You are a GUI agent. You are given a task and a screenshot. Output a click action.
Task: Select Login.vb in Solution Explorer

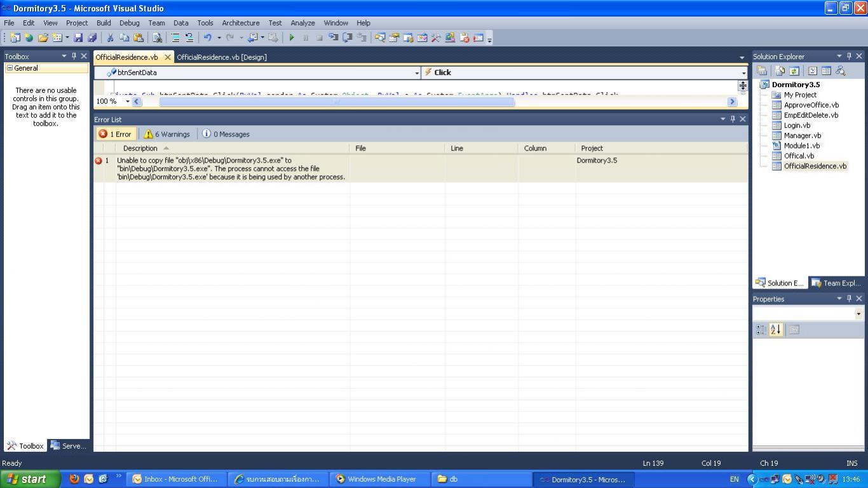pos(797,125)
